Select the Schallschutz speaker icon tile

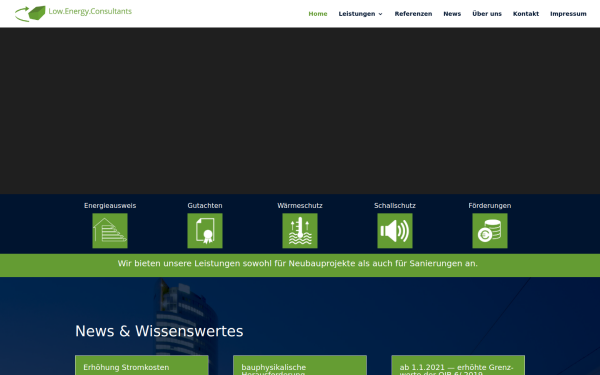395,231
